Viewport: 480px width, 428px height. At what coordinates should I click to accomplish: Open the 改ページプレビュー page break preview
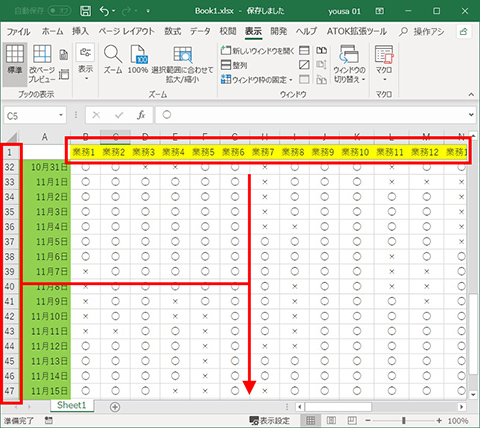42,64
